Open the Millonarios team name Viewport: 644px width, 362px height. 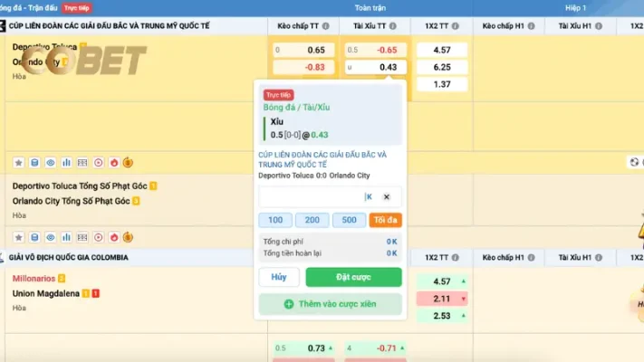click(34, 279)
